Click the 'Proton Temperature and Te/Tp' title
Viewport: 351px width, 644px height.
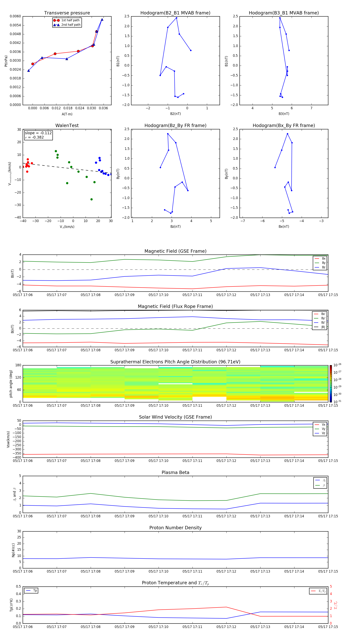click(175, 583)
